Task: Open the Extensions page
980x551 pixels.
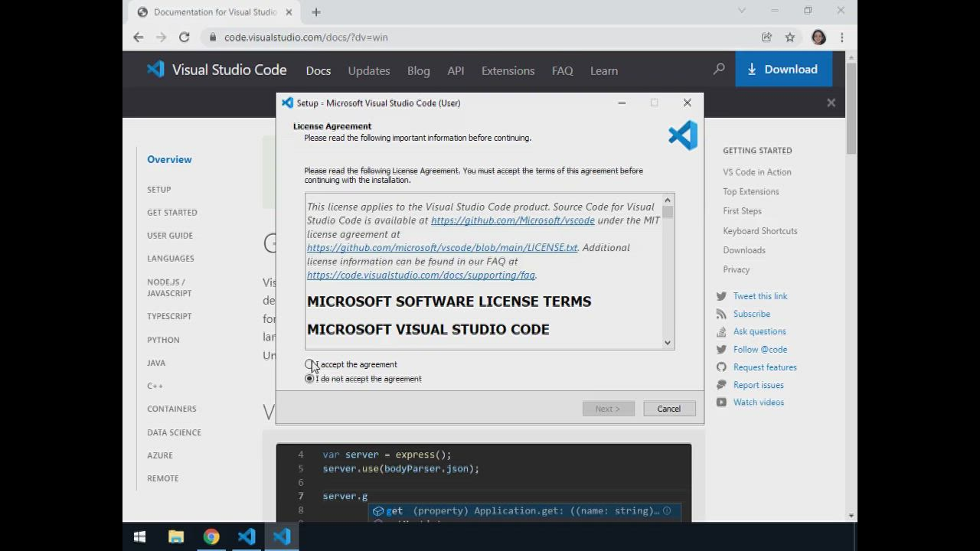Action: click(508, 70)
